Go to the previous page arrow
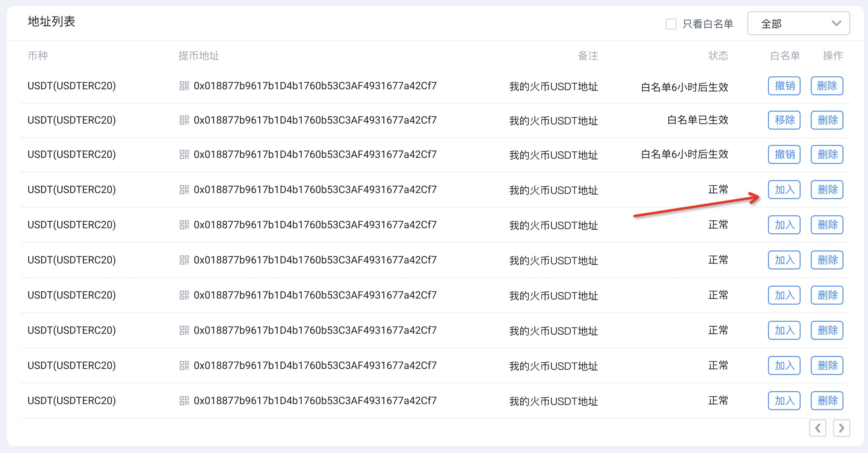 pyautogui.click(x=817, y=428)
